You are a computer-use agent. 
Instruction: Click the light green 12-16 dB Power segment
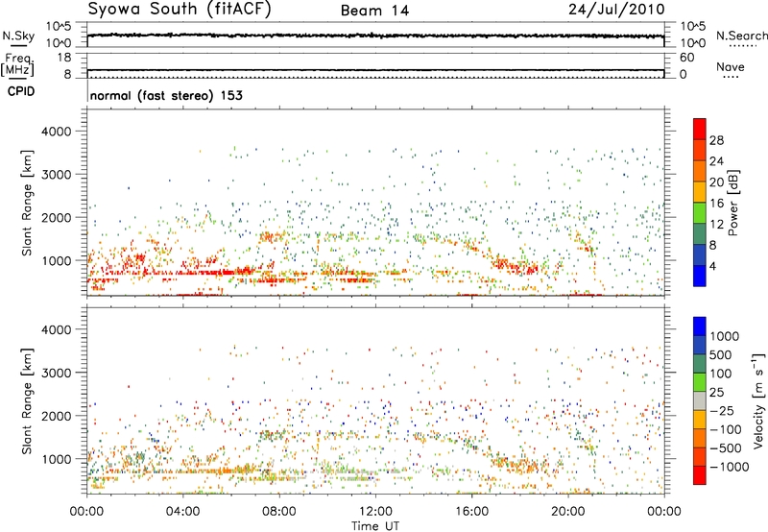[x=700, y=213]
